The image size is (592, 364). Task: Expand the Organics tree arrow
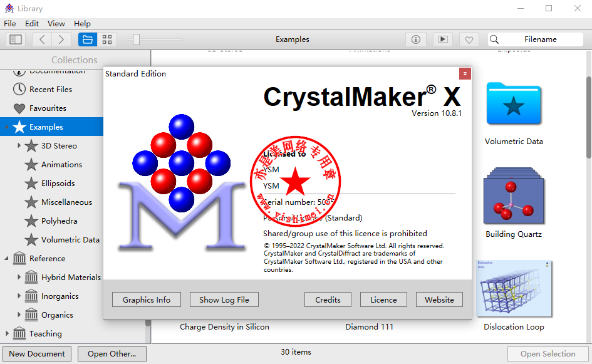coord(19,315)
